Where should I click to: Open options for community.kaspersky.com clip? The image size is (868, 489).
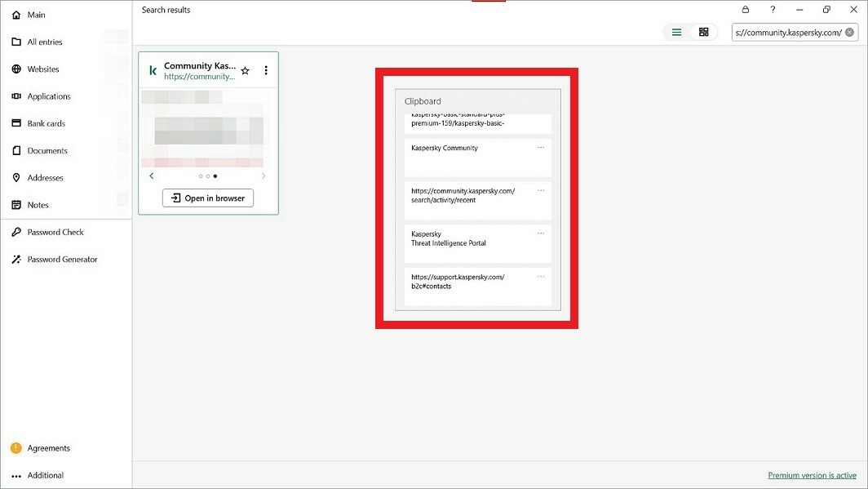[541, 190]
